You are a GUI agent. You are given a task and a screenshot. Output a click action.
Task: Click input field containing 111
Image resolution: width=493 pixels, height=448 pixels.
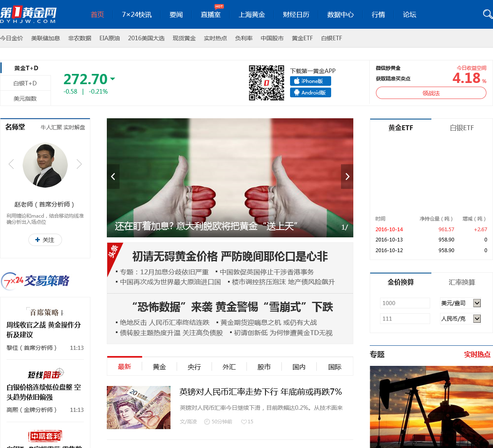[405, 319]
